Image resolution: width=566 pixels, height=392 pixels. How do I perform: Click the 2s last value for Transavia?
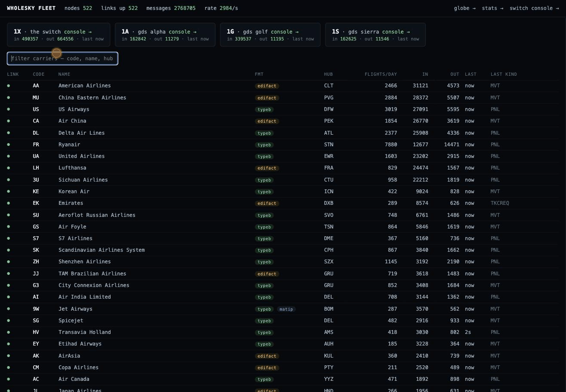[x=468, y=332]
